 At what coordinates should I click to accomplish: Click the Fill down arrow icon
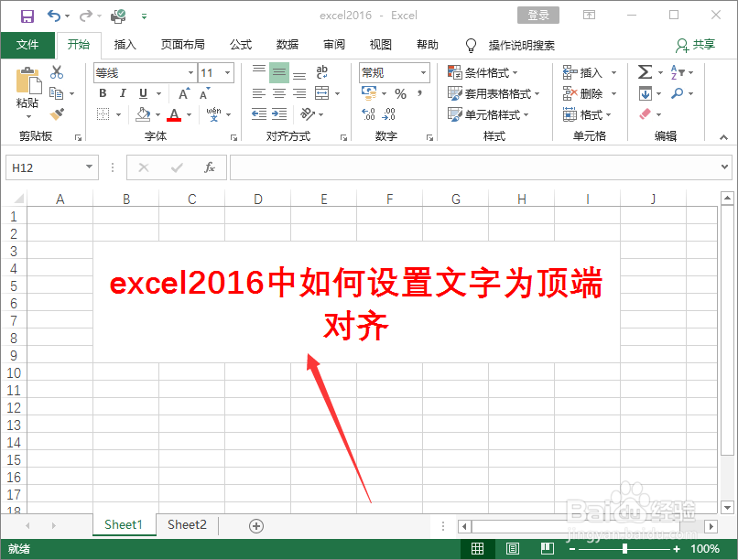pos(646,93)
